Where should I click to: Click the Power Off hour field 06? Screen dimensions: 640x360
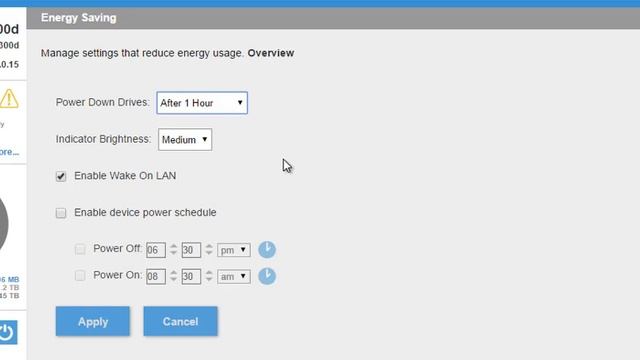tap(156, 250)
